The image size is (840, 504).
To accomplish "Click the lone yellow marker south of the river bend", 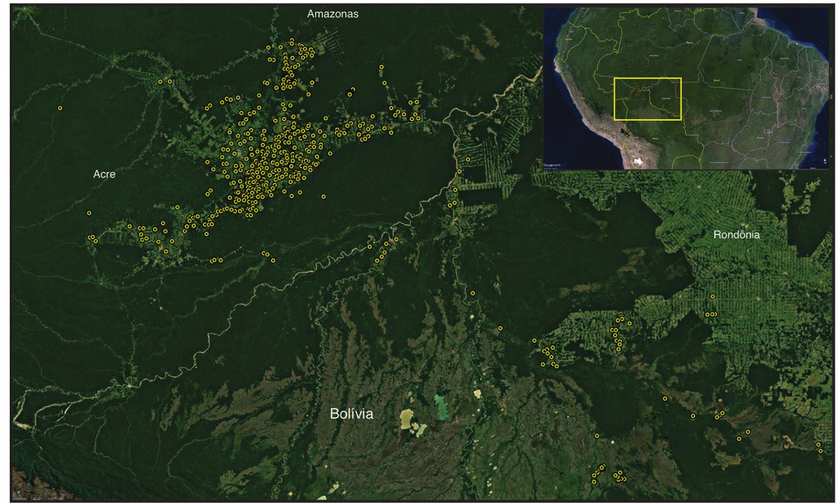I will tap(473, 293).
